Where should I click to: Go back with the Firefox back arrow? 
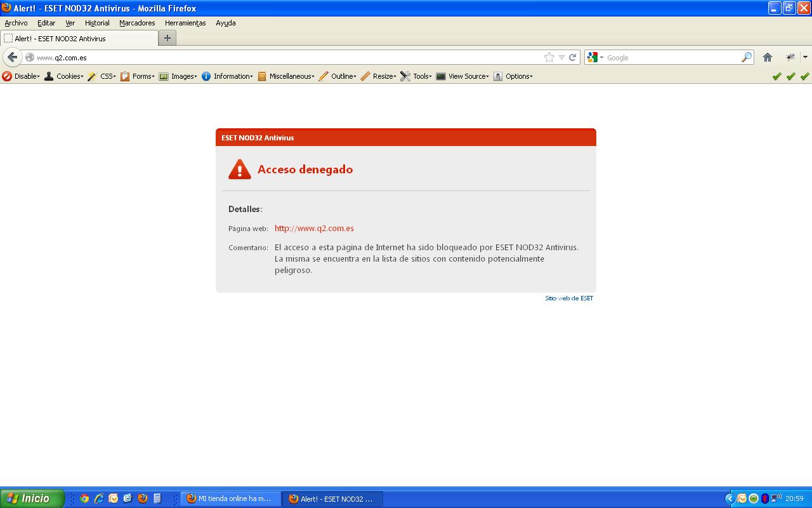[x=13, y=57]
